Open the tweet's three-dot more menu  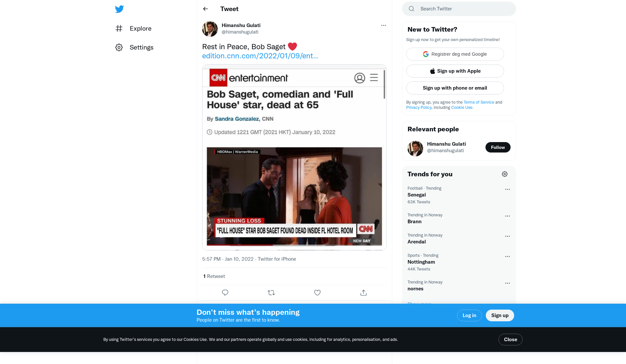(x=383, y=25)
